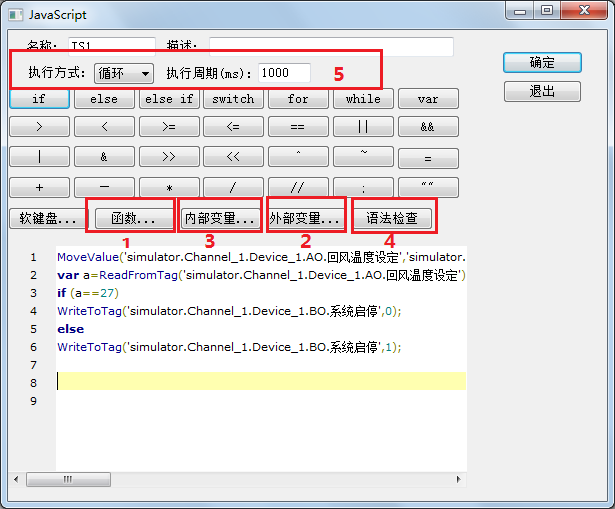
Task: Insert the 'var' keyword
Action: pos(428,99)
